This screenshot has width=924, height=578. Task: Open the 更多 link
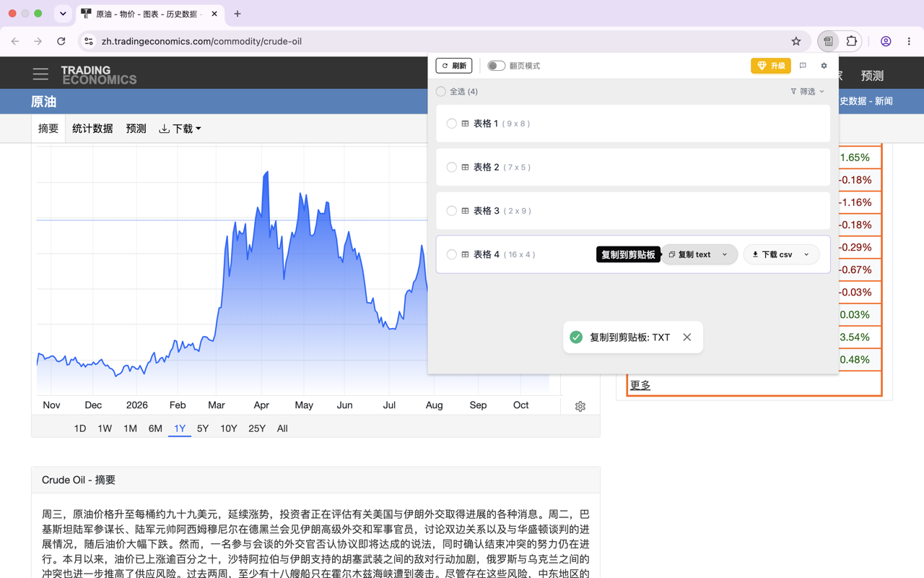[x=640, y=385]
